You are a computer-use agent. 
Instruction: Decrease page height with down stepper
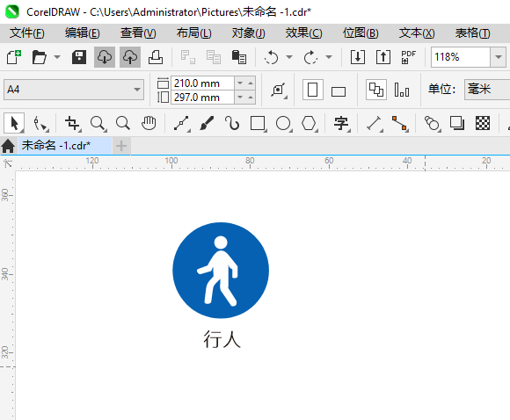(240, 98)
